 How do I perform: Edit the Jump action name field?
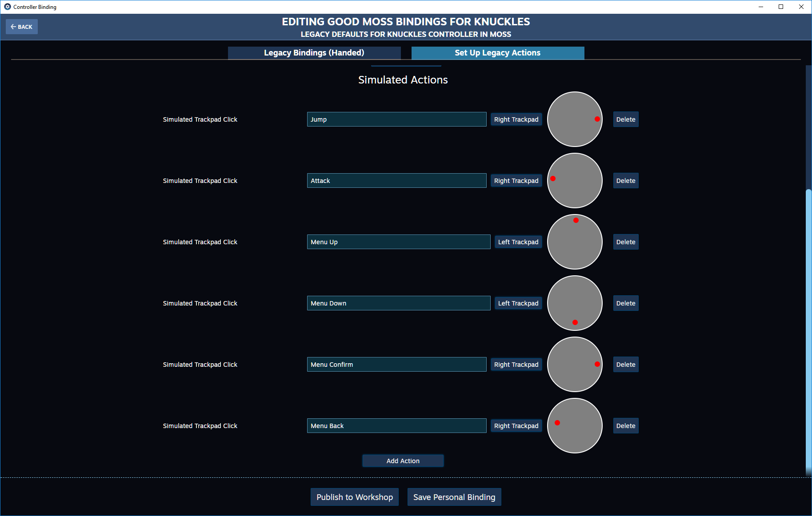click(x=396, y=119)
